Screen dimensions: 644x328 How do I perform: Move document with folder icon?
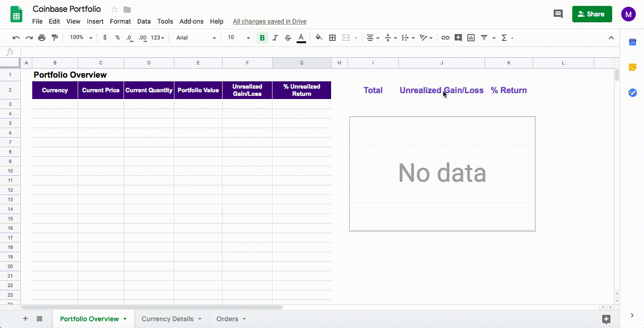pyautogui.click(x=127, y=10)
